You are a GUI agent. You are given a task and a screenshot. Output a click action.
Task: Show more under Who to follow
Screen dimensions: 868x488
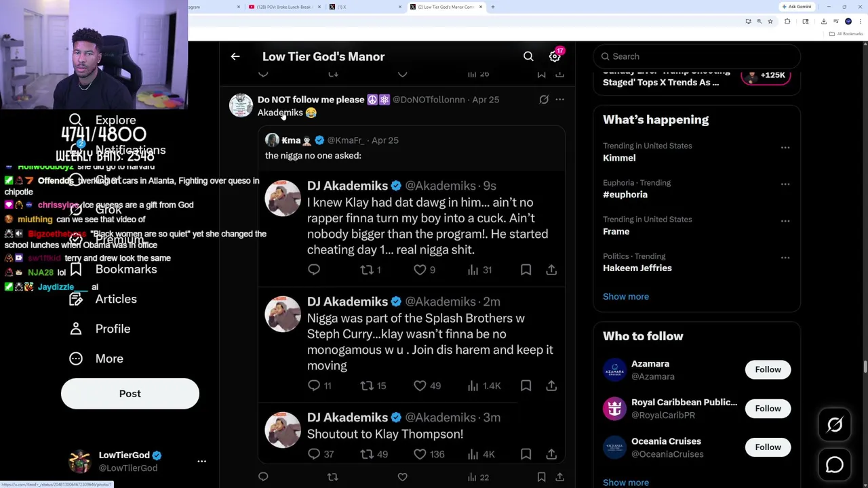pyautogui.click(x=626, y=483)
